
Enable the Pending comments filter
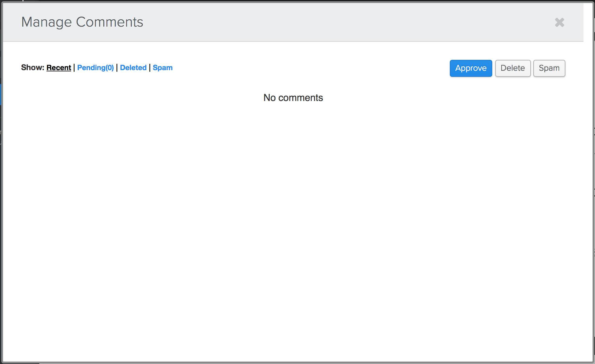[96, 67]
